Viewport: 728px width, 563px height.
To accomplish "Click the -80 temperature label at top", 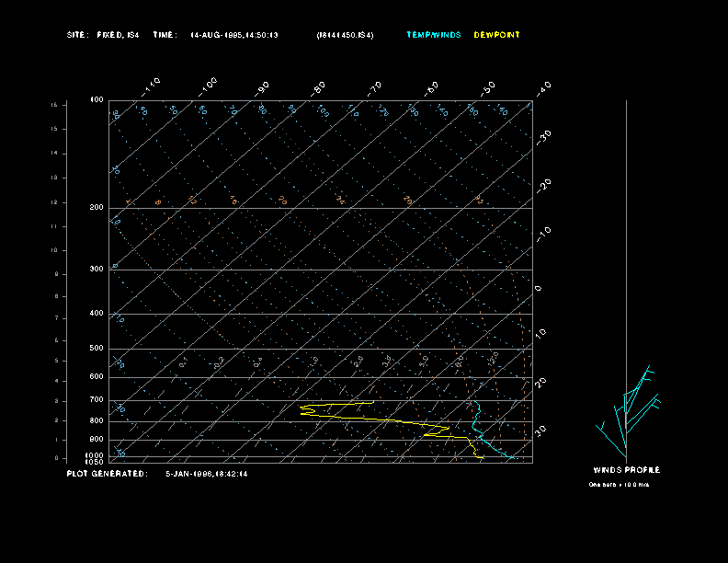I will point(319,87).
